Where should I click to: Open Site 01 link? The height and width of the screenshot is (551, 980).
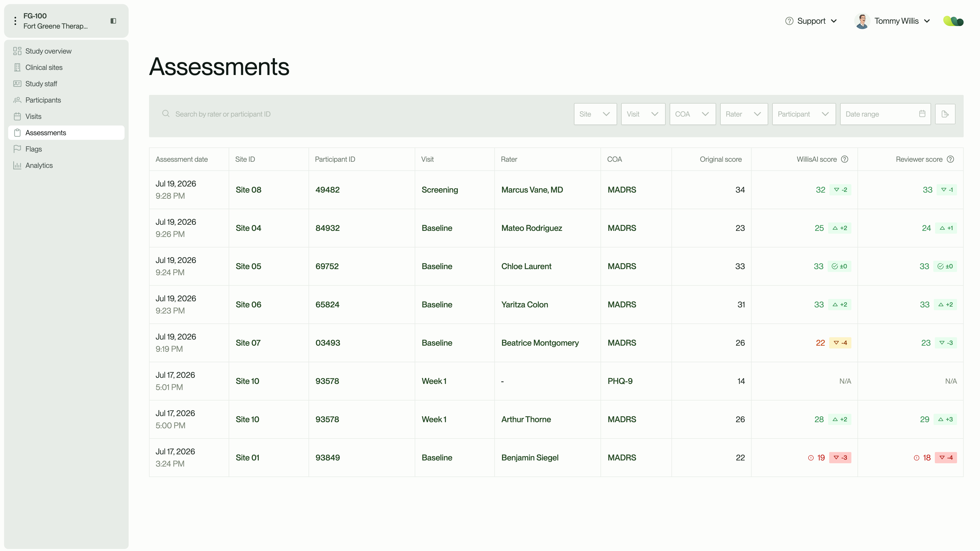(247, 457)
